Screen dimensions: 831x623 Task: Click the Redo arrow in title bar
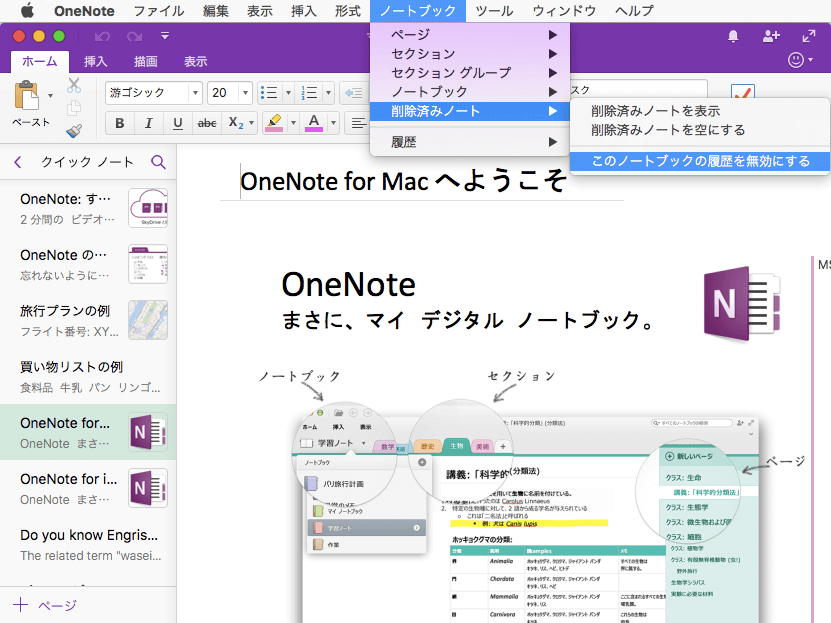click(x=135, y=36)
